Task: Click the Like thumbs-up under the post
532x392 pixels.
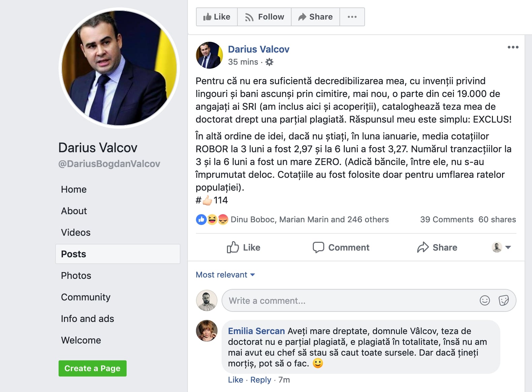Action: pyautogui.click(x=243, y=248)
